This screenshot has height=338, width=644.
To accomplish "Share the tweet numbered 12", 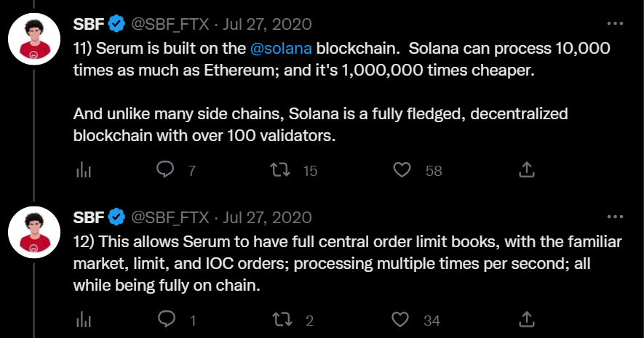I will 527,319.
